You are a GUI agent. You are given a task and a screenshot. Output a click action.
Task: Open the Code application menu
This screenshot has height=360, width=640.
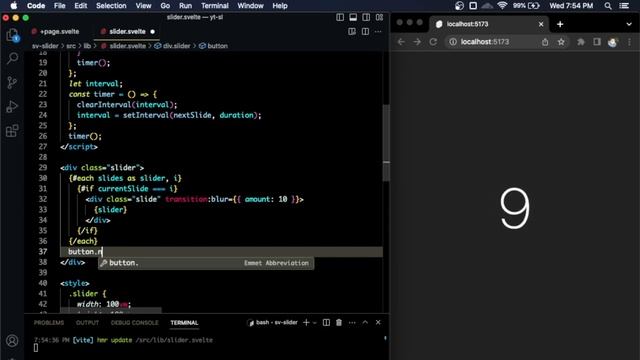tap(36, 6)
